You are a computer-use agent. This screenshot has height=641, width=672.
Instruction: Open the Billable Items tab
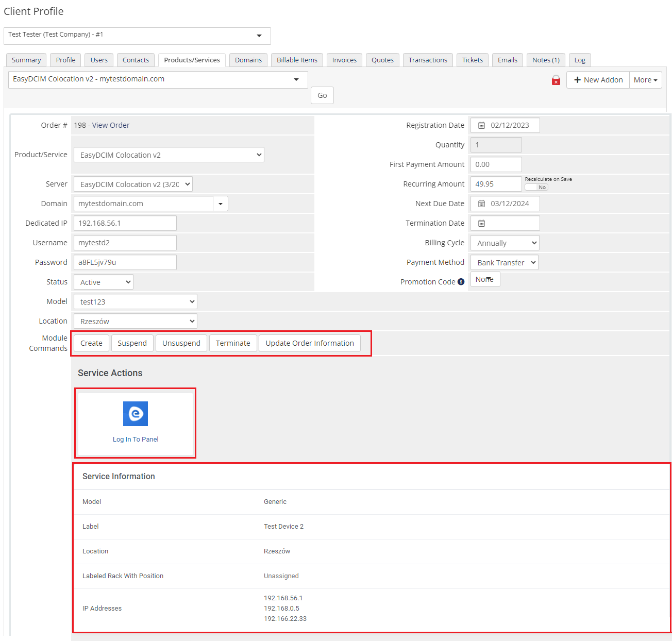point(297,60)
